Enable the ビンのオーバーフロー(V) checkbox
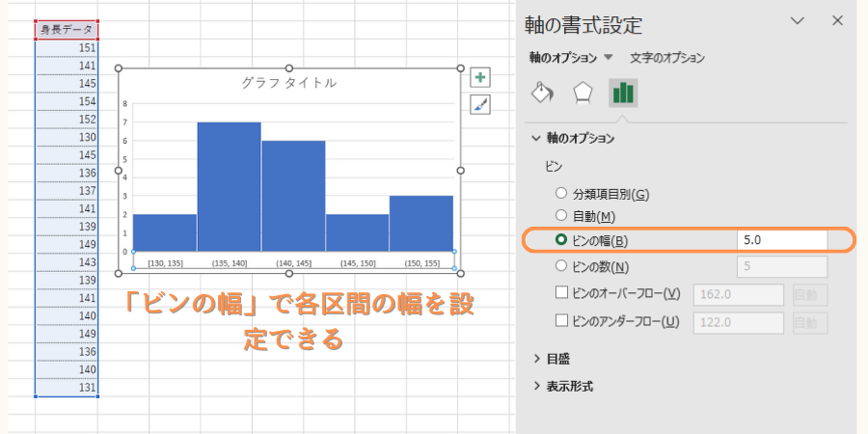 tap(561, 292)
